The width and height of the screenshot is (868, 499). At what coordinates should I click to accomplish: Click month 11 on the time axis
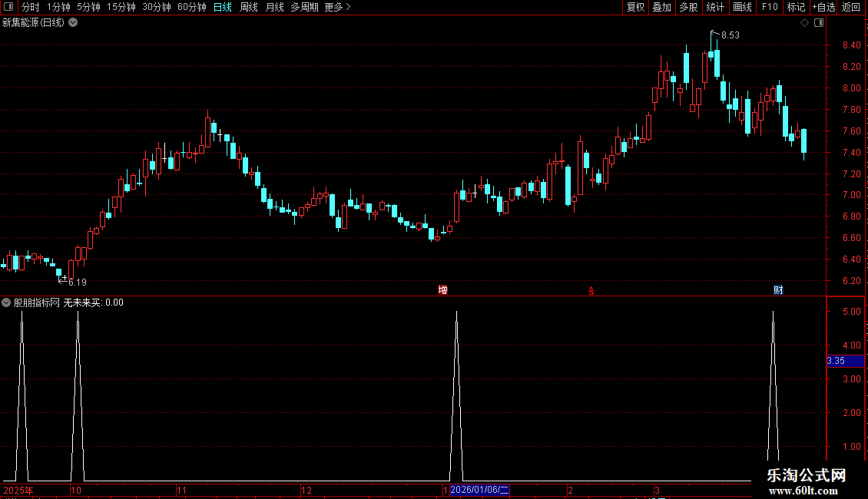pos(181,490)
